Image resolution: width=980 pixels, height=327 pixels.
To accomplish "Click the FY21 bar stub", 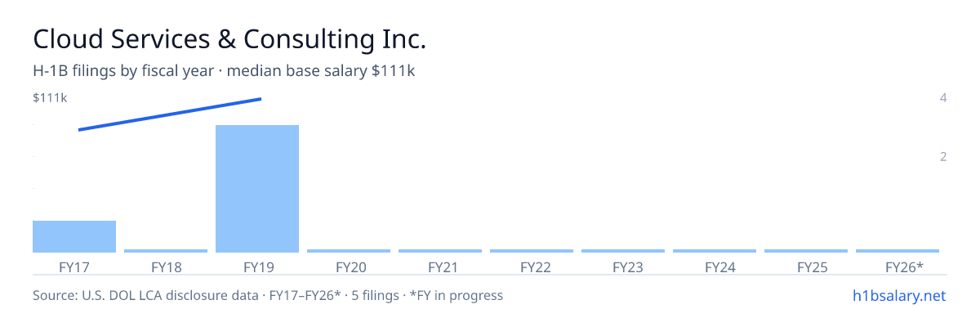I will coord(440,251).
